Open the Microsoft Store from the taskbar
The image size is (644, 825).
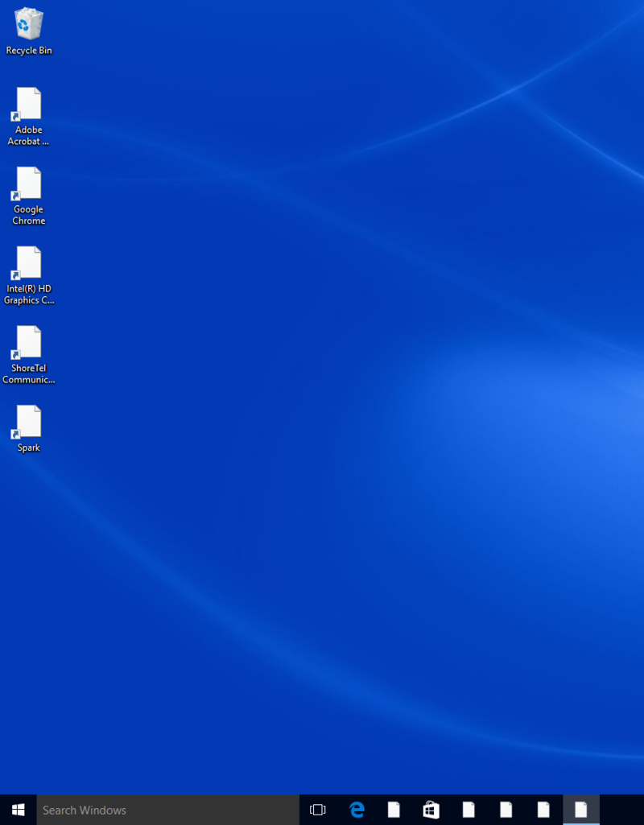[431, 810]
